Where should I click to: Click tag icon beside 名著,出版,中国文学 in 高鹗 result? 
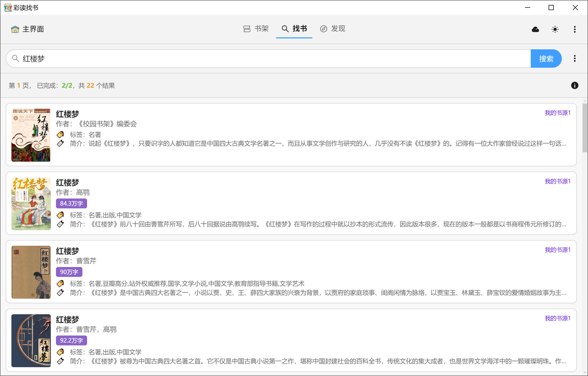tap(60, 215)
